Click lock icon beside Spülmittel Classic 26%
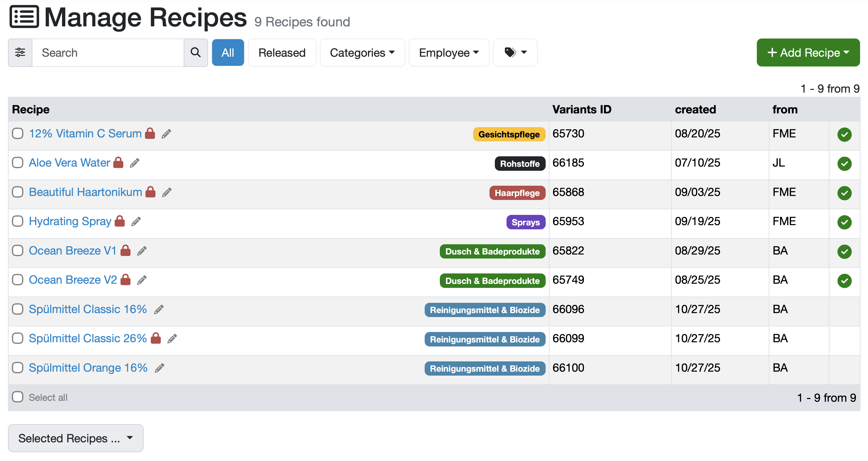The height and width of the screenshot is (461, 868). 156,338
